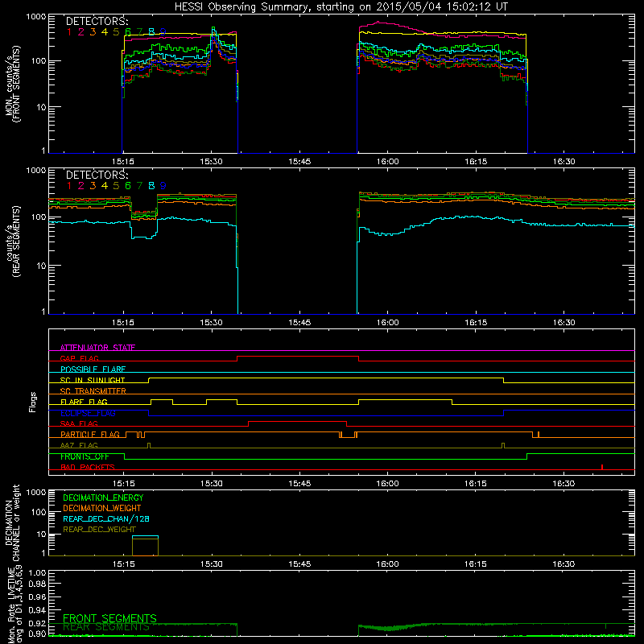Select magenta detector number 2 in rear segments legend
This screenshot has height=644, width=644.
tap(81, 186)
